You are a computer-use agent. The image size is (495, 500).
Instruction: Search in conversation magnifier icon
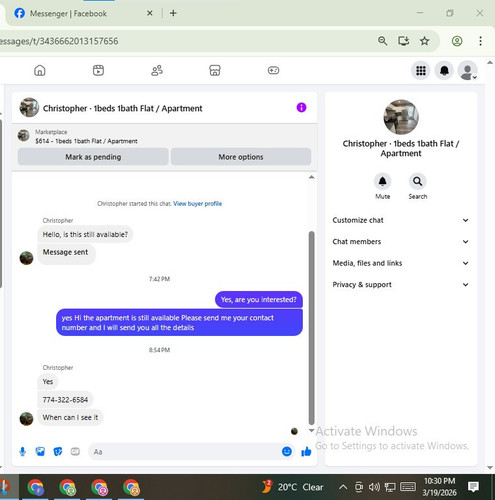tap(418, 182)
